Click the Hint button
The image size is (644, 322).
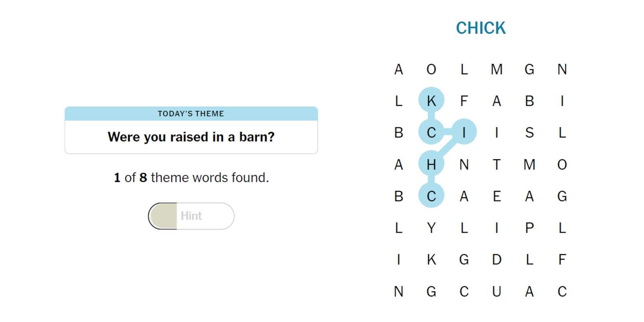click(x=191, y=216)
